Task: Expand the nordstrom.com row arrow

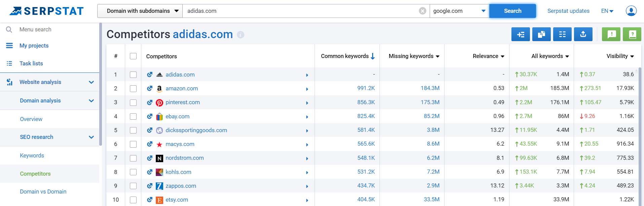Action: point(307,158)
